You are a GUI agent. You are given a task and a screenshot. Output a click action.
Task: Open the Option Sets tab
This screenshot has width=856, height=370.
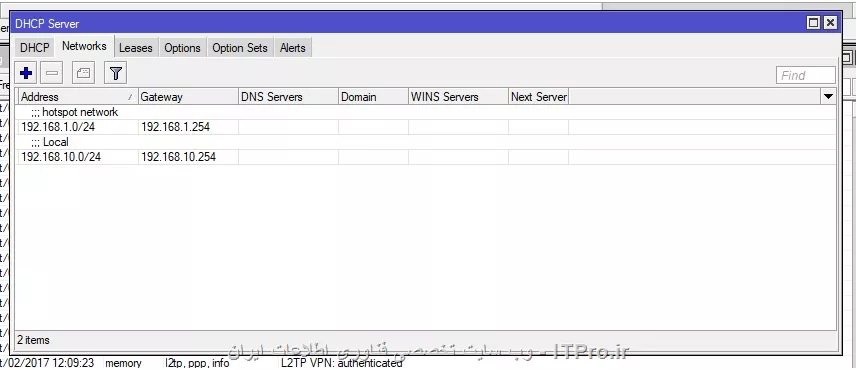coord(240,48)
